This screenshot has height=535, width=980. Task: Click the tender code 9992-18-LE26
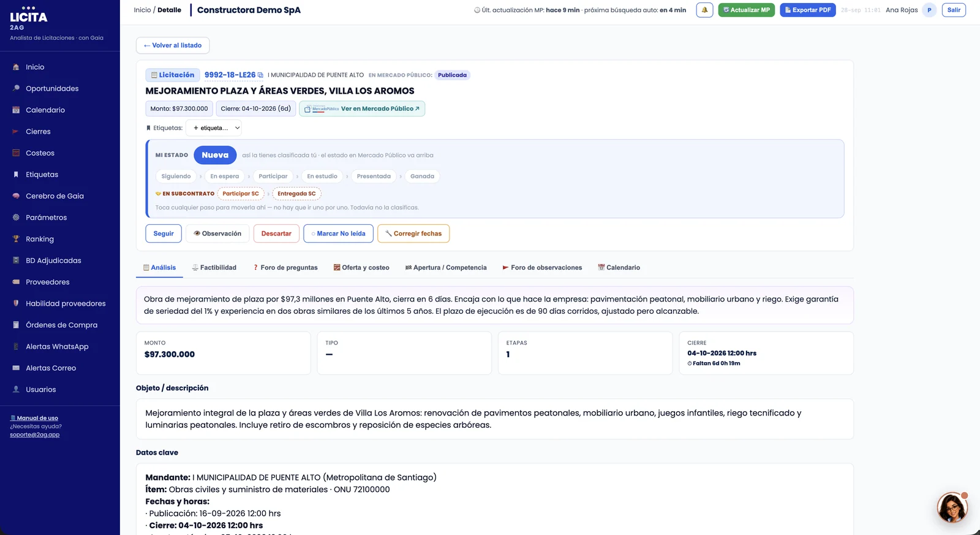click(230, 75)
